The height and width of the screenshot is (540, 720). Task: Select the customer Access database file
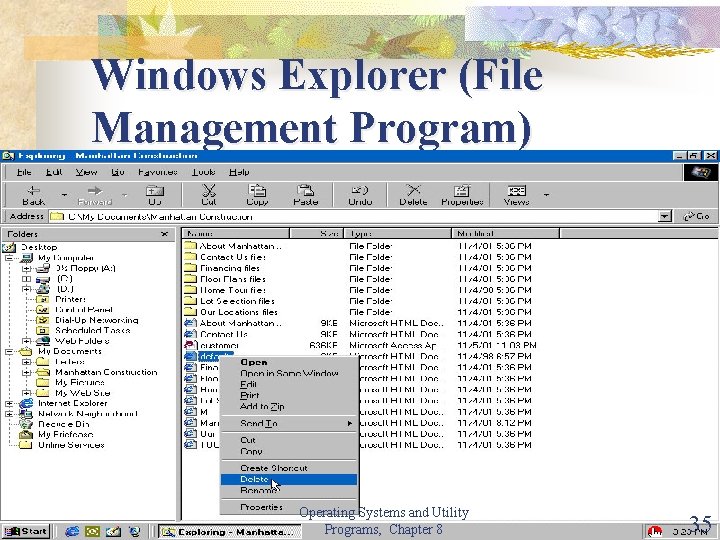[x=212, y=345]
